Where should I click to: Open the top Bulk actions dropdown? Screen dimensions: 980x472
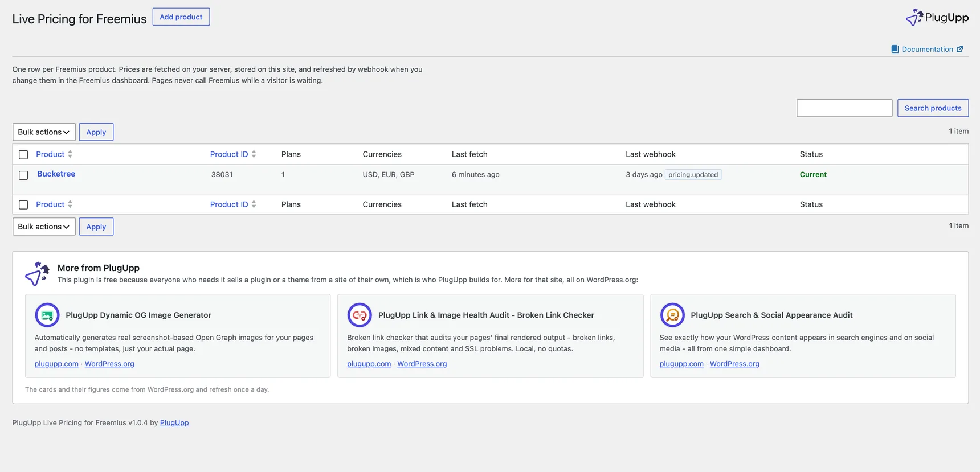tap(44, 132)
